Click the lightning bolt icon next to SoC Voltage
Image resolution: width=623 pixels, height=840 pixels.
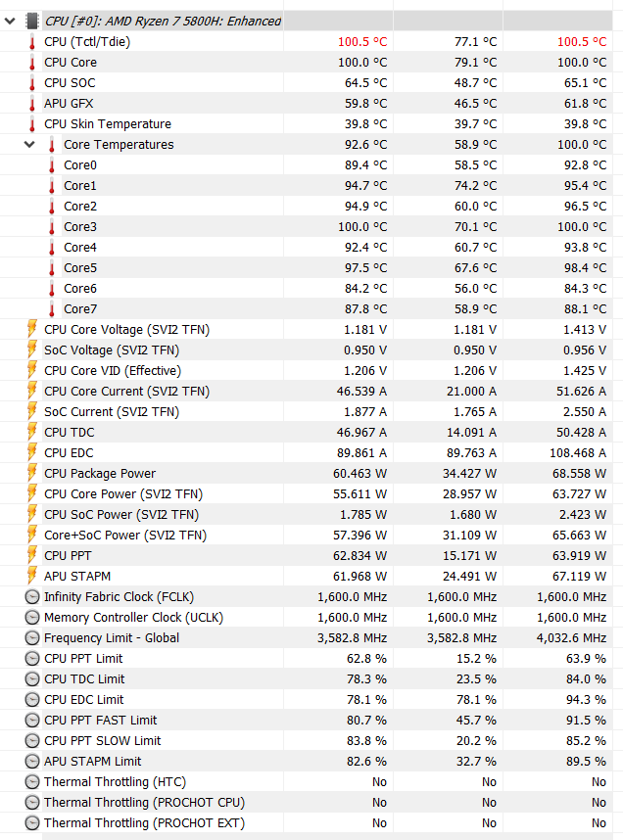pyautogui.click(x=31, y=350)
